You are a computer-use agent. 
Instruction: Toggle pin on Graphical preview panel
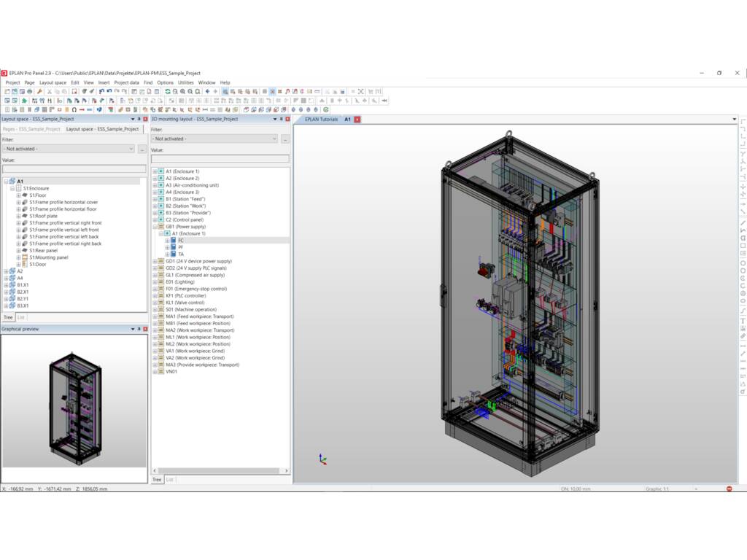pos(139,329)
